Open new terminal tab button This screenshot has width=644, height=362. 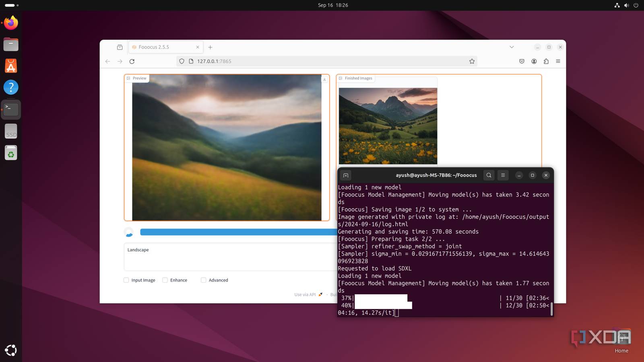pyautogui.click(x=346, y=175)
